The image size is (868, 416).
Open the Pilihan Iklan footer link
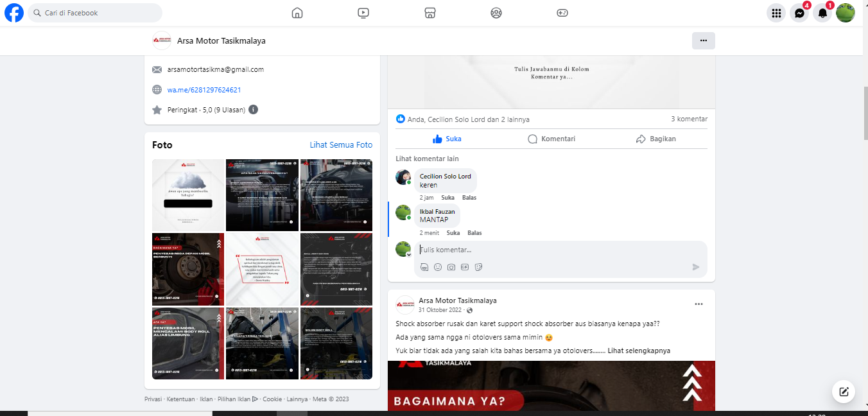[x=238, y=399]
